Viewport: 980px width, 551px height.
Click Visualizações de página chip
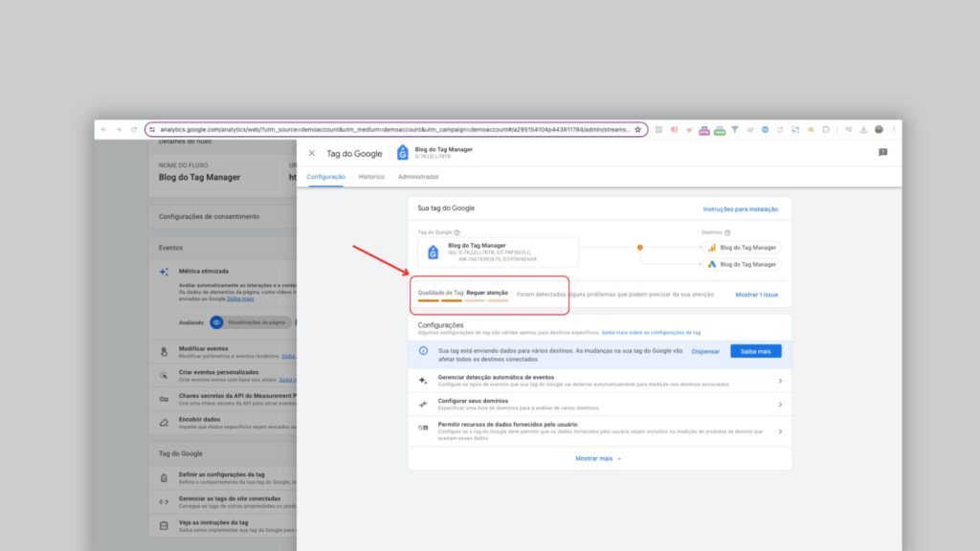point(251,322)
